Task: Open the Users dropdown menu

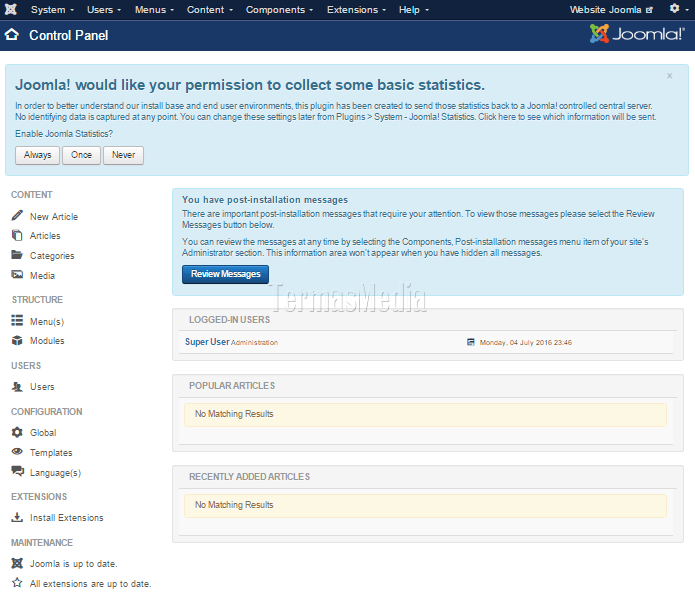Action: 104,9
